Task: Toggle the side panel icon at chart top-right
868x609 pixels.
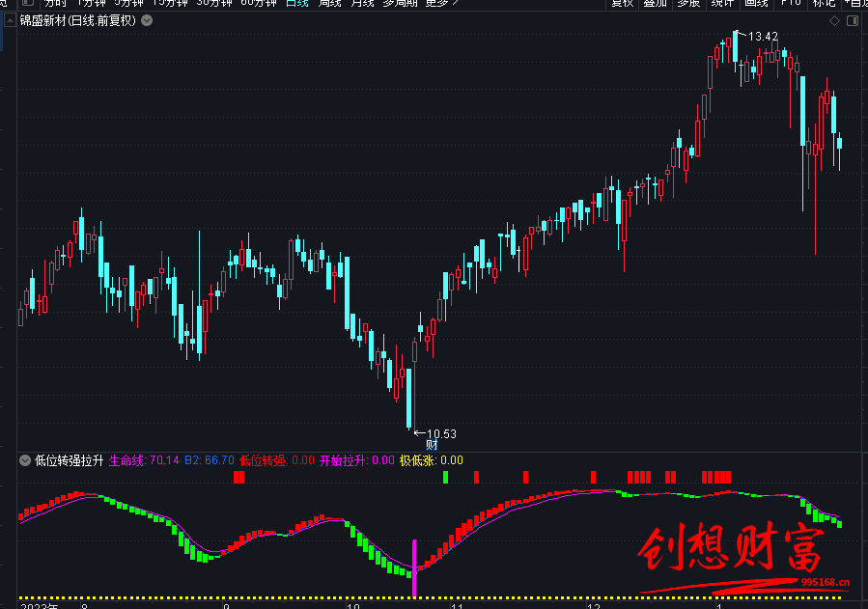Action: (x=854, y=20)
